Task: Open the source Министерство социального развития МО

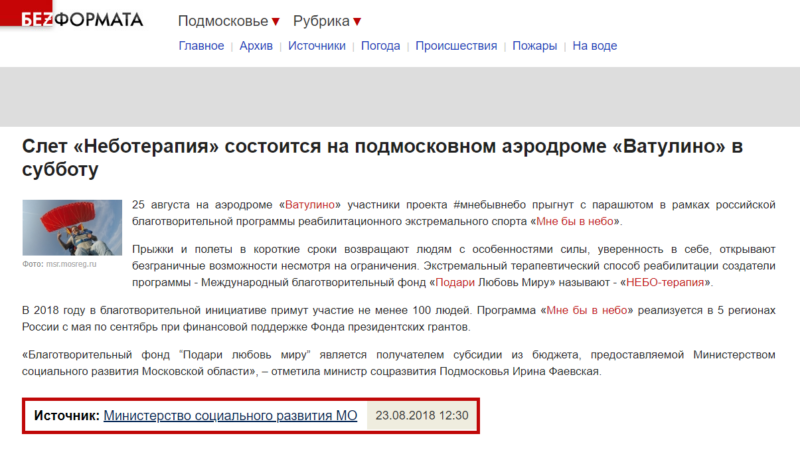Action: click(x=230, y=416)
